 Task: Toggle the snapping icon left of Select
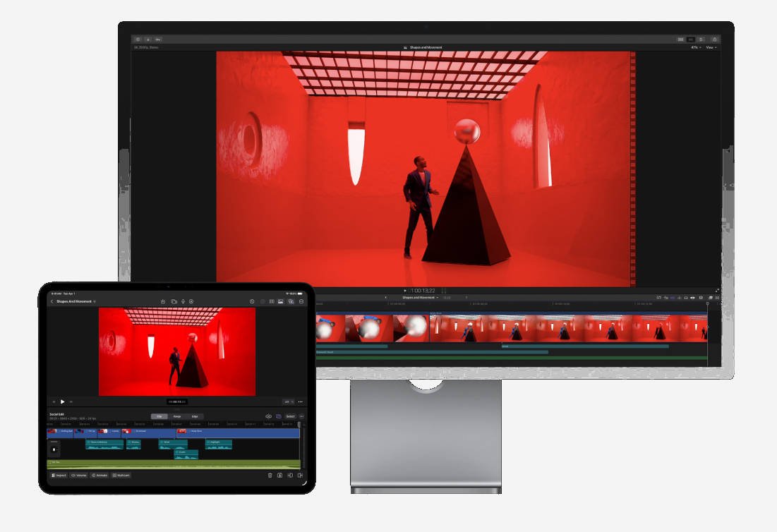click(279, 416)
